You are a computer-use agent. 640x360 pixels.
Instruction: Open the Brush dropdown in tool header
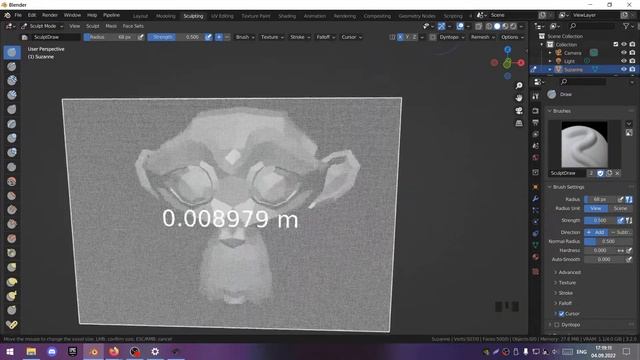(x=245, y=37)
